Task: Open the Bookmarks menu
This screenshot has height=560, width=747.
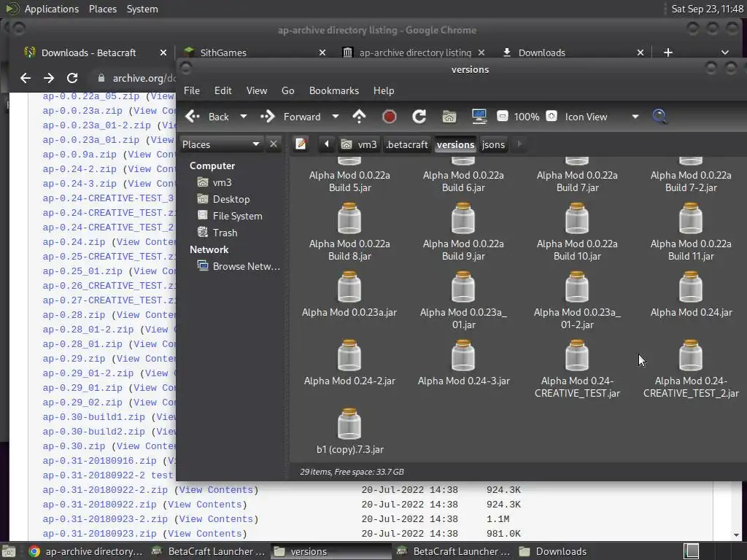Action: 334,90
